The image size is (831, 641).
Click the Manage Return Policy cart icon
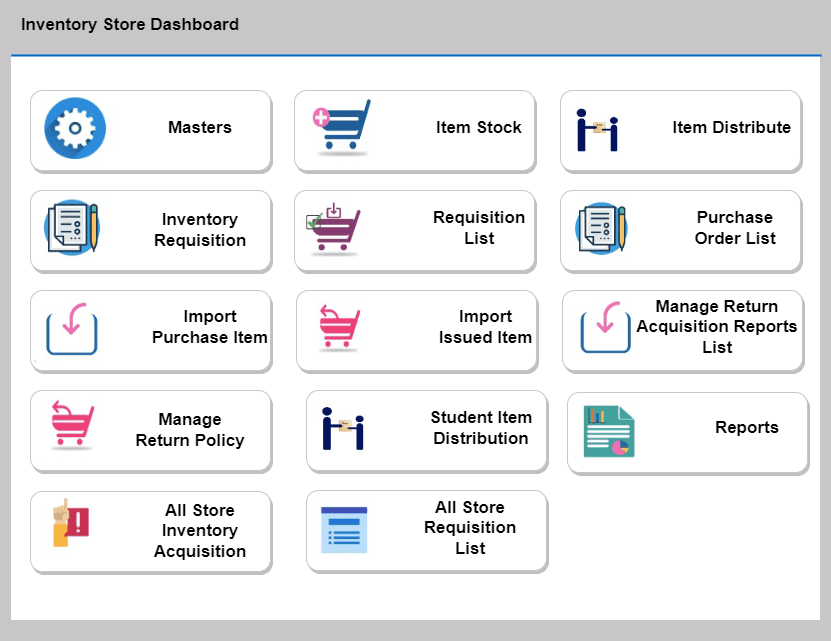73,425
